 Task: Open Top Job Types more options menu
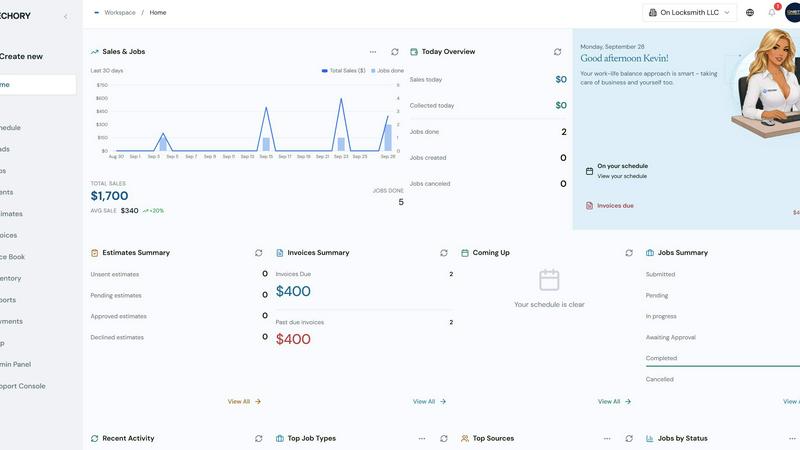coord(422,439)
